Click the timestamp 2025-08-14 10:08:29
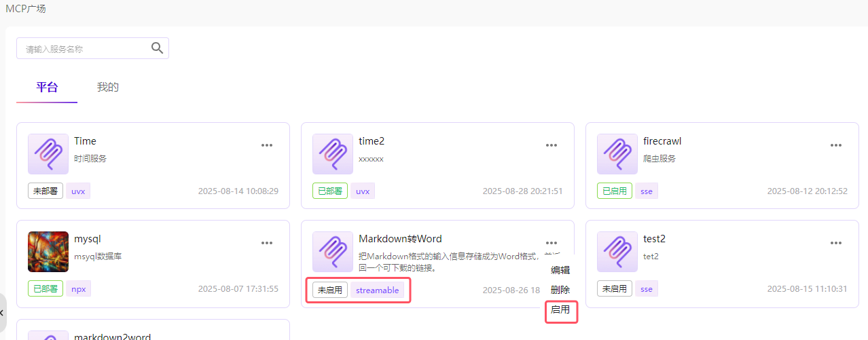The image size is (868, 340). 238,191
